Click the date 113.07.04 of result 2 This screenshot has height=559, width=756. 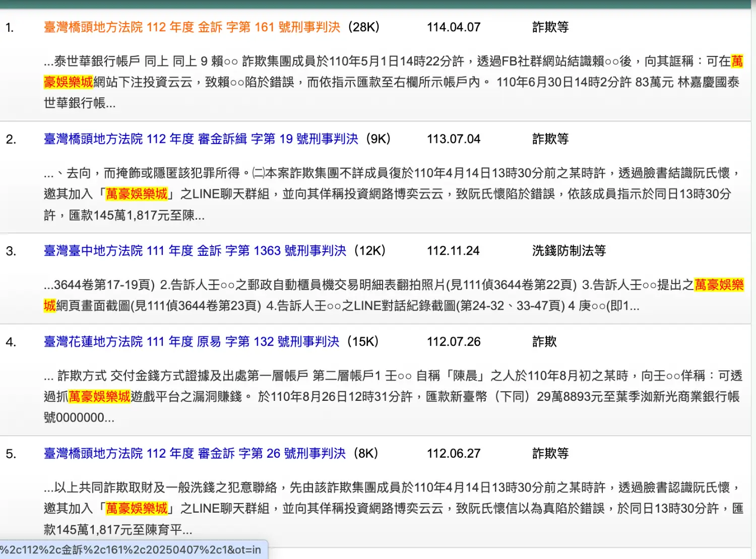click(453, 139)
